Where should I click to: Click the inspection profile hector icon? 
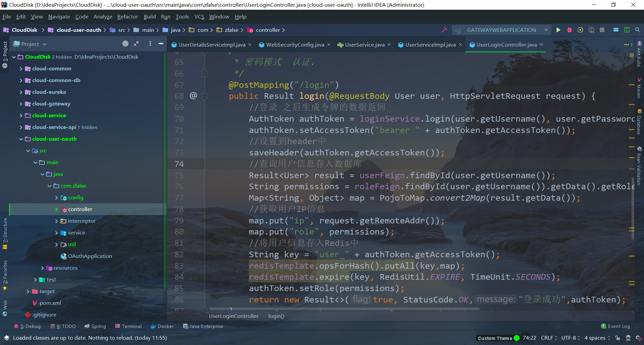[628, 338]
